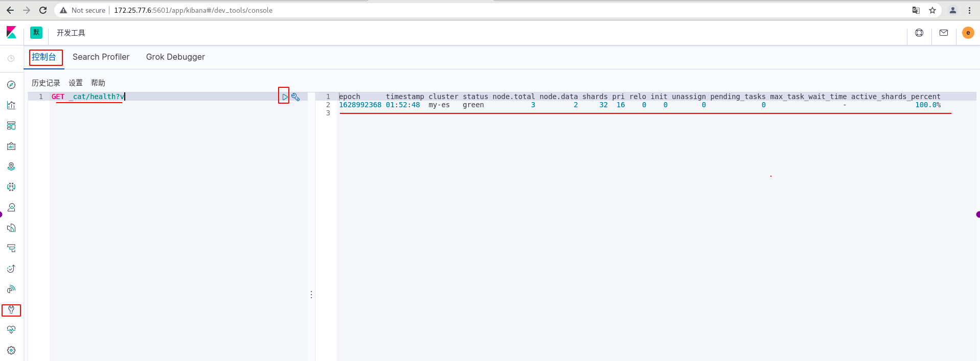The height and width of the screenshot is (361, 980).
Task: Click cluster name my-es
Action: coord(439,105)
